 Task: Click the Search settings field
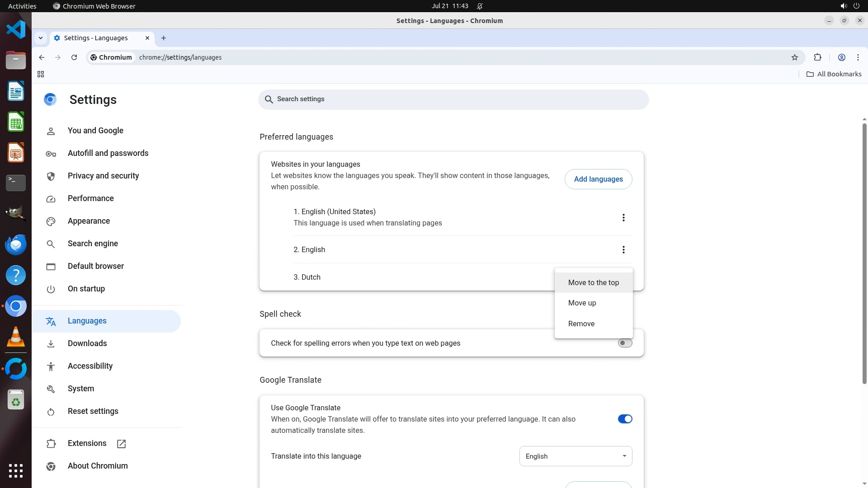tap(453, 99)
